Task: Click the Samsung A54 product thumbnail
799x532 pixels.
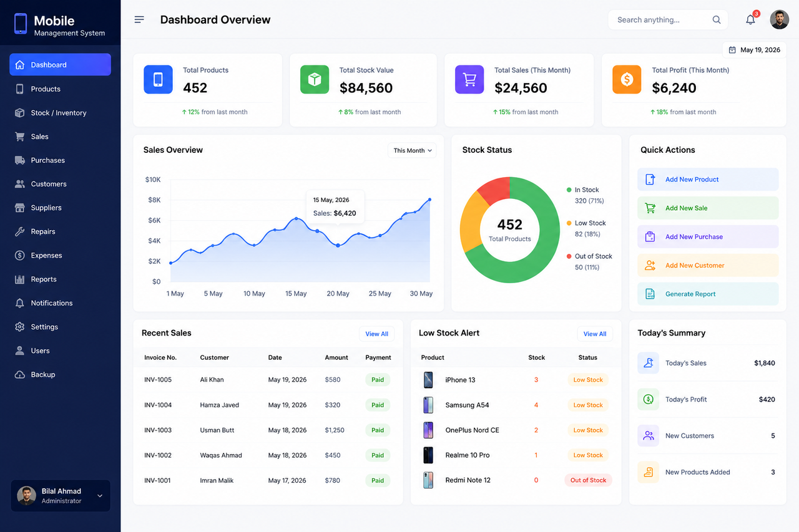Action: [428, 405]
